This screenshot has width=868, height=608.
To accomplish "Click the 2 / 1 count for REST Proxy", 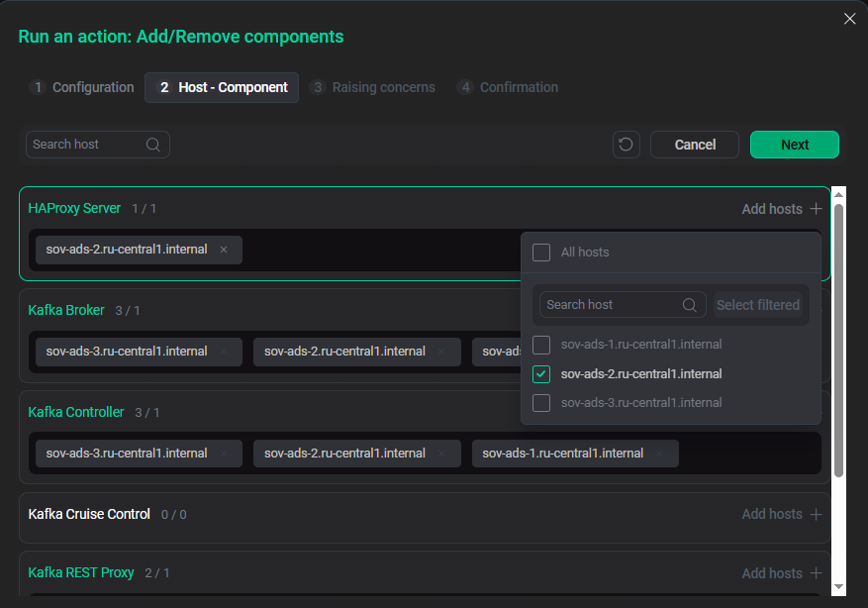I will pyautogui.click(x=157, y=573).
